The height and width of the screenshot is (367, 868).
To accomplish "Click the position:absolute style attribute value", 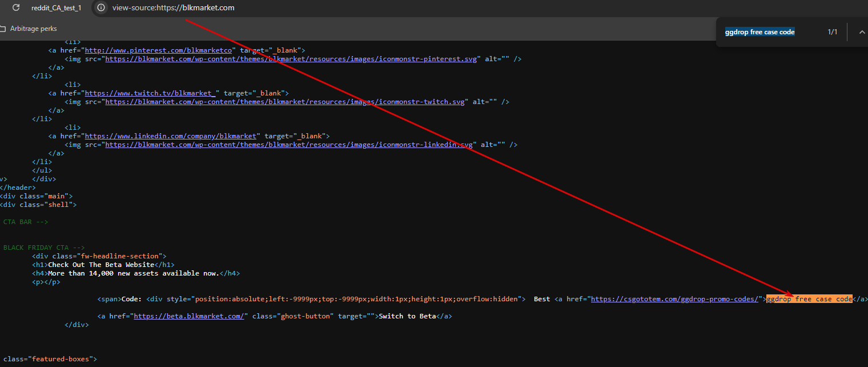I will 359,299.
